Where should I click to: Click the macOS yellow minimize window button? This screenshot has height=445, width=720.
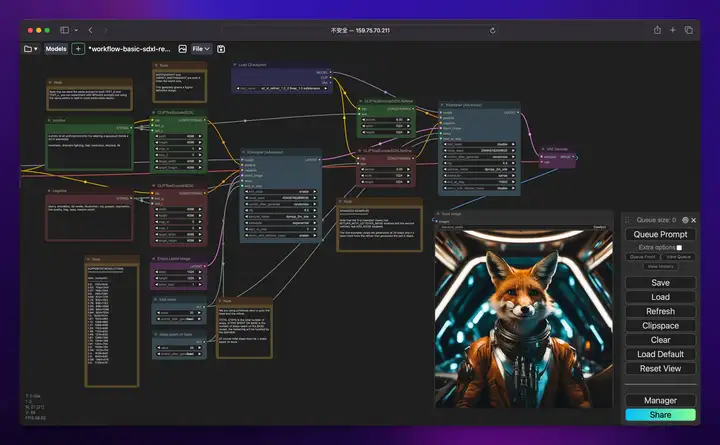[x=39, y=30]
